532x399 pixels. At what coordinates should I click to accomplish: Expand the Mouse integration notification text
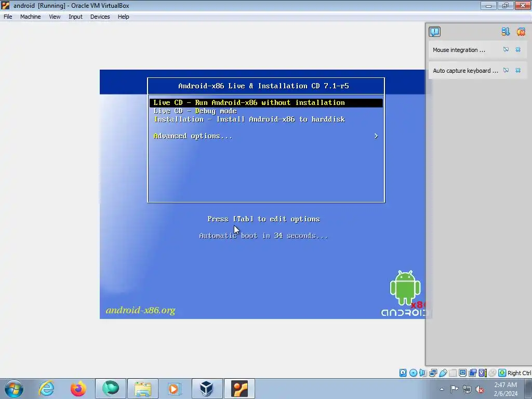pos(459,50)
